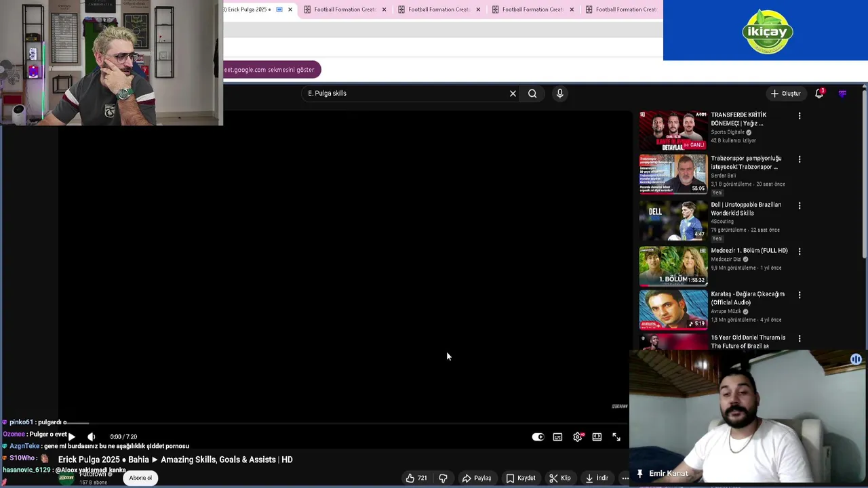Click the YouTube search magnifier button

[532, 94]
